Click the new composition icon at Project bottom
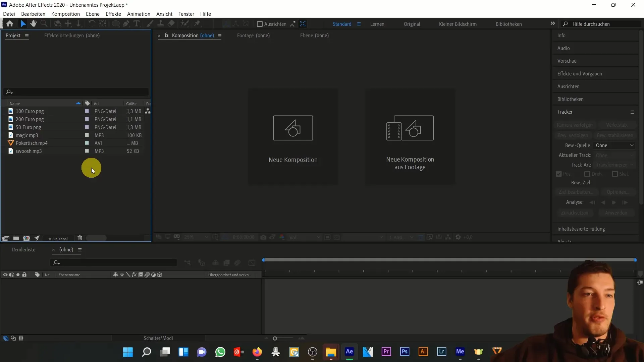The image size is (644, 362). 26,238
